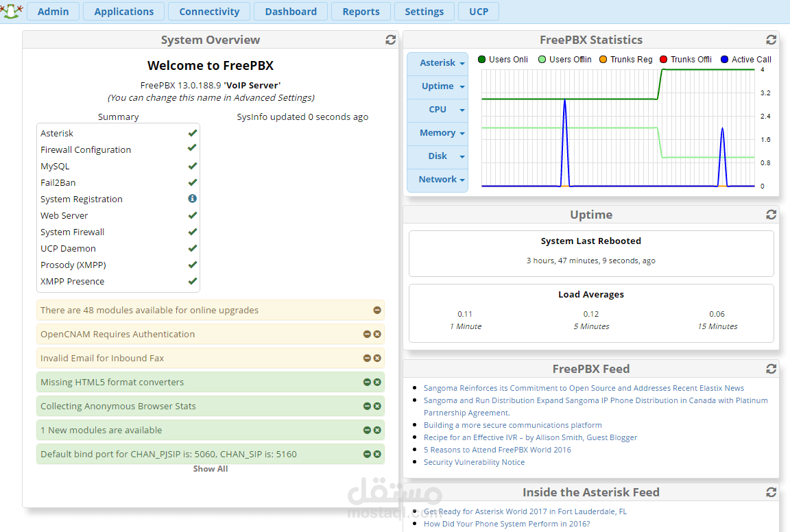This screenshot has width=790, height=532.
Task: Click the Uptime panel refresh icon
Action: tap(771, 215)
